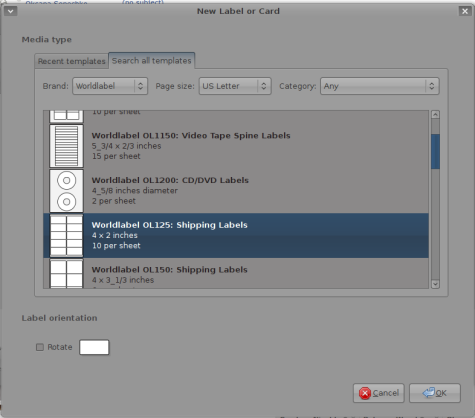
Task: Click the '4 x 3_1/3 inches' text
Action: tap(123, 280)
